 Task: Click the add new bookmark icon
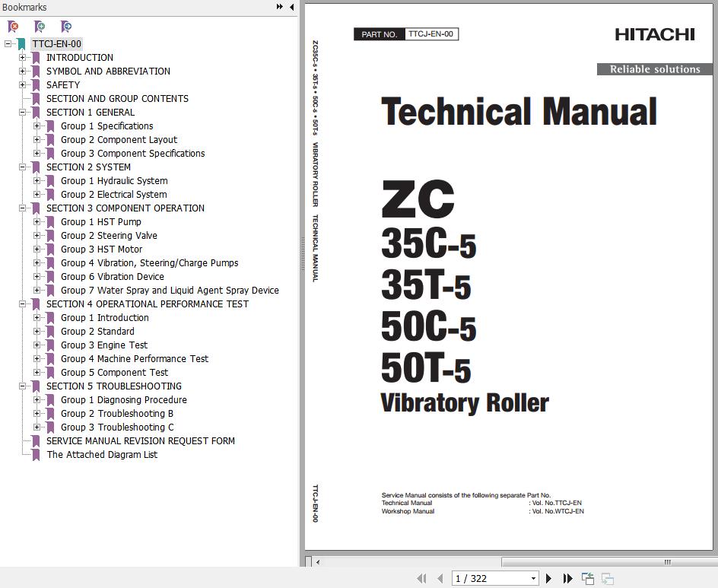click(x=40, y=27)
